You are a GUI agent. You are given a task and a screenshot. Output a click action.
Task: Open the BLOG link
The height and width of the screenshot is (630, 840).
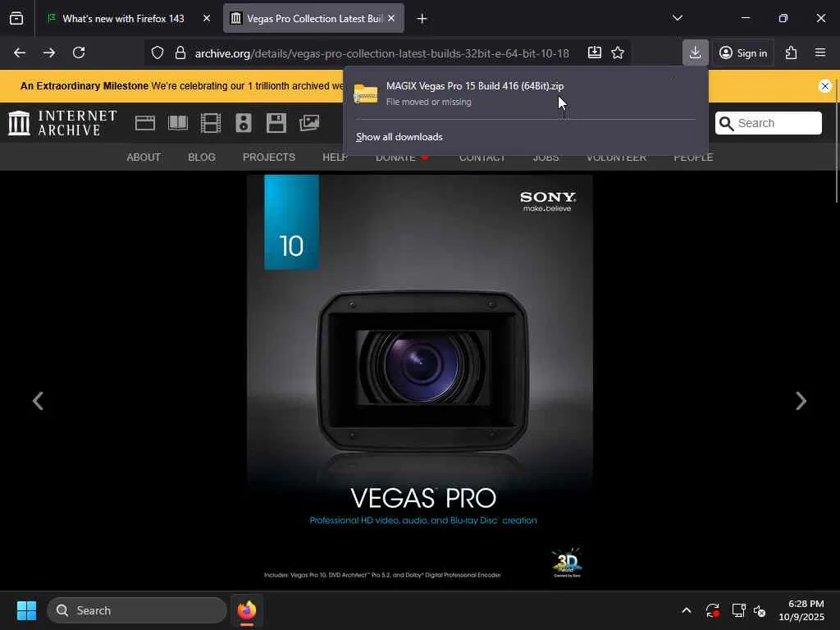point(202,157)
